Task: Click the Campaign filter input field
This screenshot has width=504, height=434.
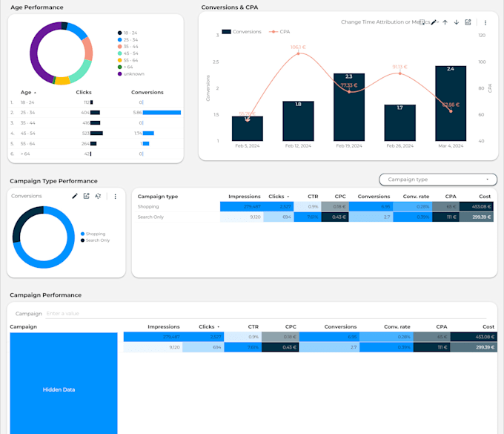Action: (266, 313)
